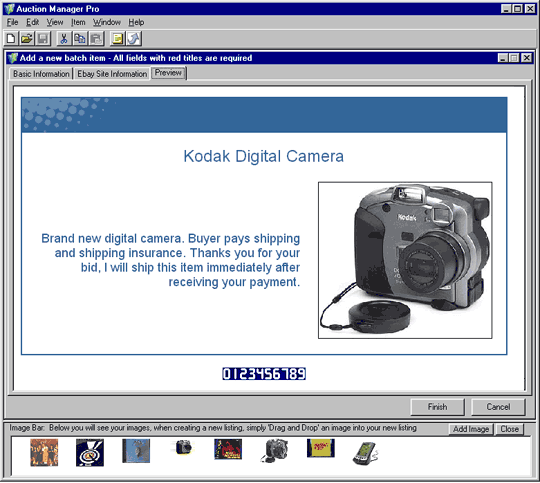Image resolution: width=540 pixels, height=483 pixels.
Task: Click the Open folder toolbar icon
Action: coord(27,39)
